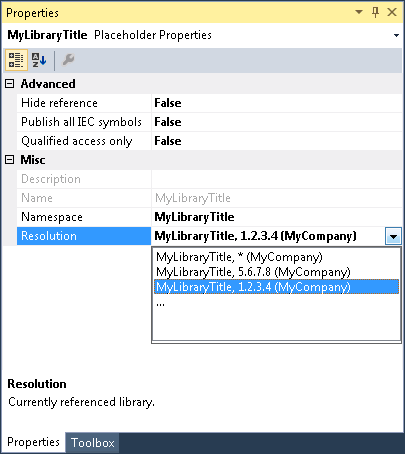Open Property Pages wrench icon
Screen dimensions: 405x454
pyautogui.click(x=68, y=60)
